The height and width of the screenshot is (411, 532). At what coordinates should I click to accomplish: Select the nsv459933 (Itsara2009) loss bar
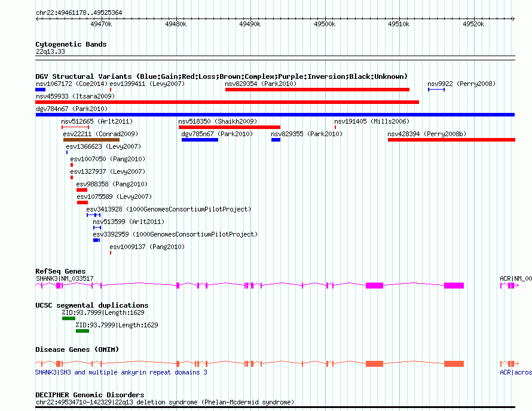[227, 102]
